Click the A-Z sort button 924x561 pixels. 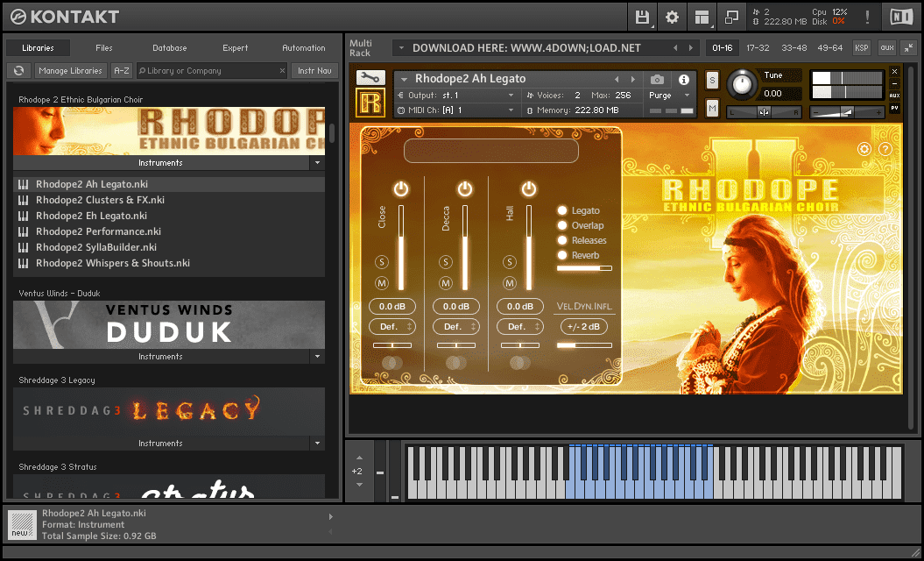pyautogui.click(x=122, y=70)
